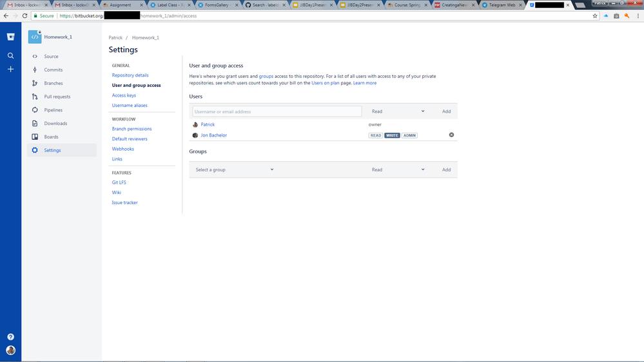Screen dimensions: 644x362
Task: Click the Add button for groups
Action: 447,169
